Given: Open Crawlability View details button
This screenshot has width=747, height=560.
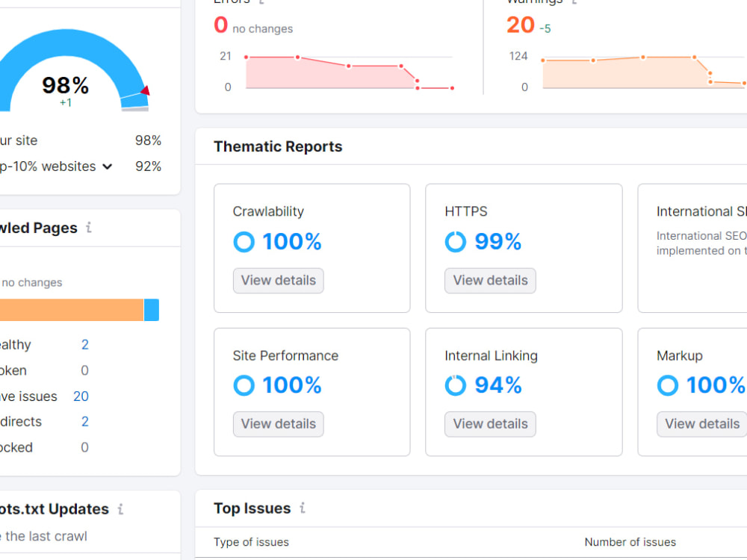Looking at the screenshot, I should point(278,281).
